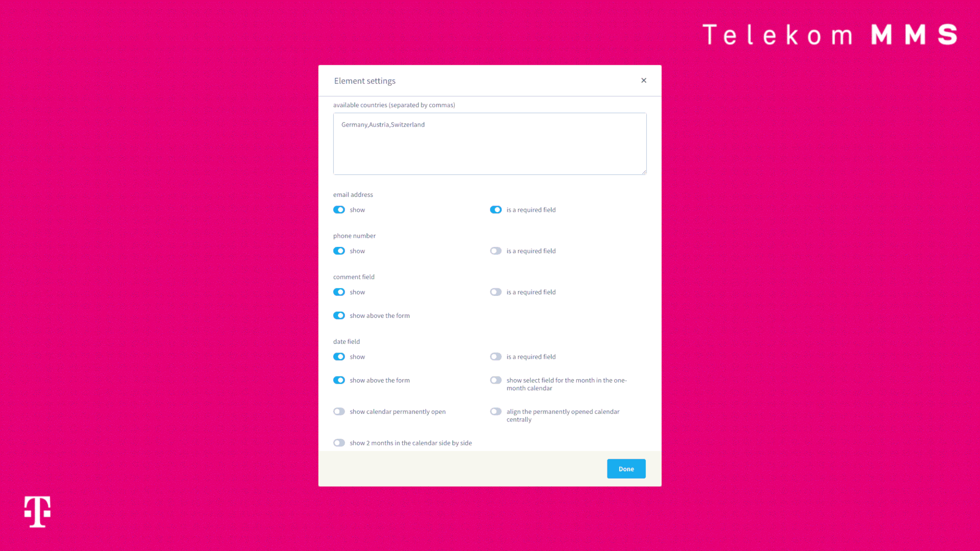Image resolution: width=980 pixels, height=551 pixels.
Task: Toggle 'is a required field' for email address
Action: pyautogui.click(x=496, y=209)
